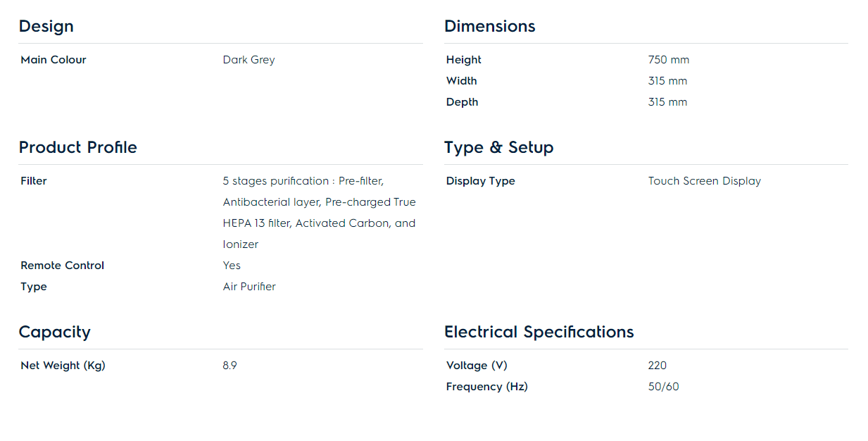Click the Design section heading
868x441 pixels.
pyautogui.click(x=46, y=27)
